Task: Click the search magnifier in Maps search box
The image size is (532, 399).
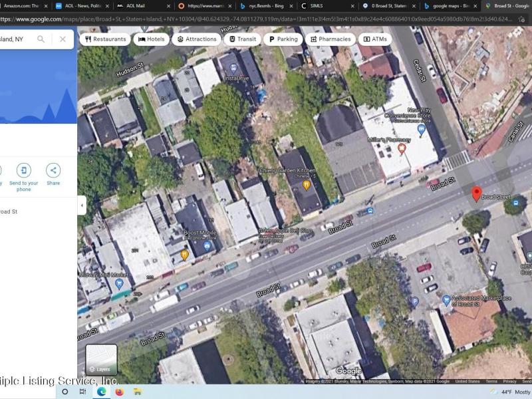Action: point(41,39)
